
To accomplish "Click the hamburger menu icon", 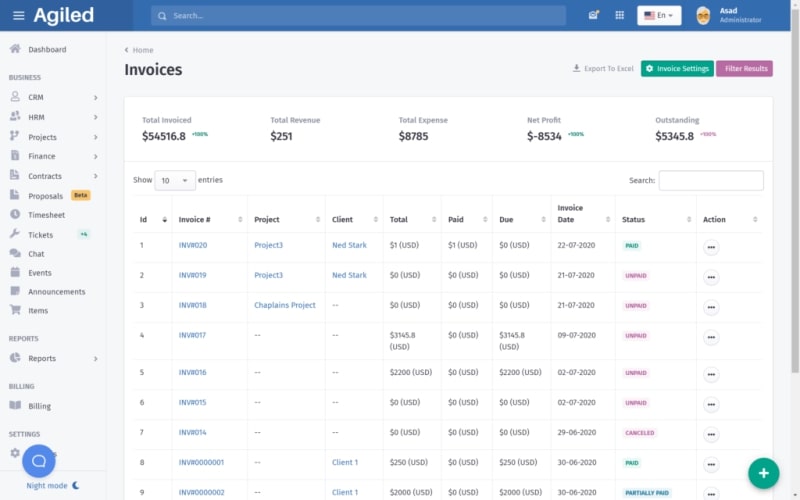I will [x=18, y=16].
